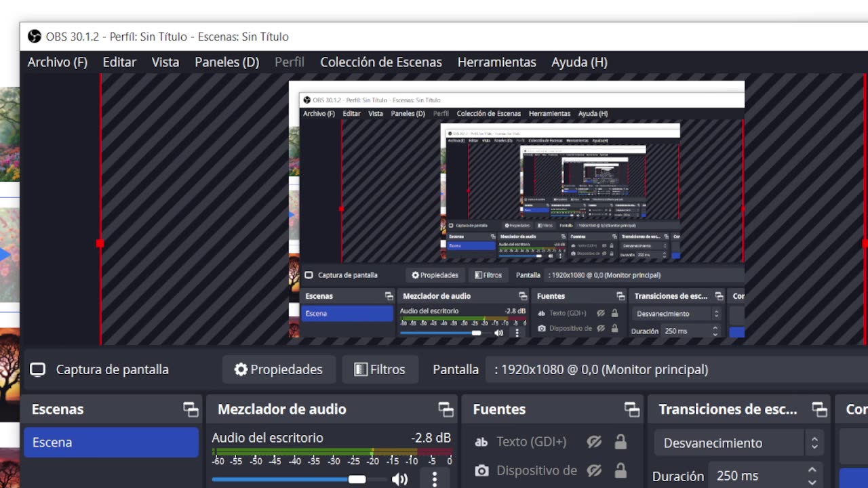
Task: Undock the Fuentes panel
Action: pyautogui.click(x=632, y=409)
